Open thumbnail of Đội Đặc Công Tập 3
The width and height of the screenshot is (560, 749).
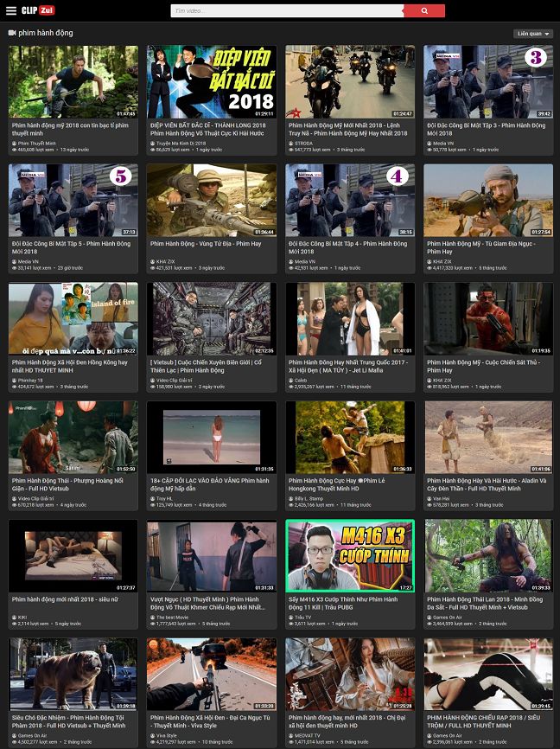[x=488, y=81]
